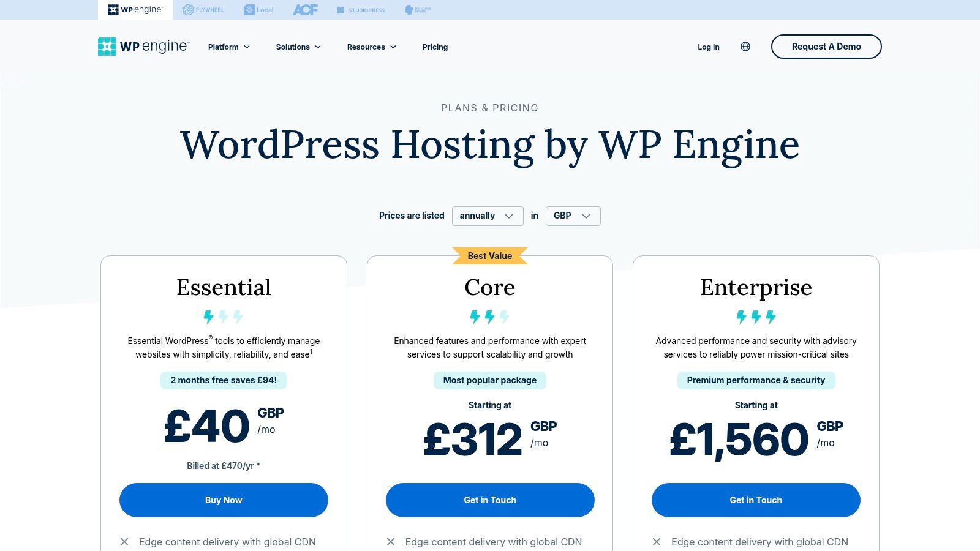Click the Essential plan lightning bolt rating
The width and height of the screenshot is (980, 551).
224,317
